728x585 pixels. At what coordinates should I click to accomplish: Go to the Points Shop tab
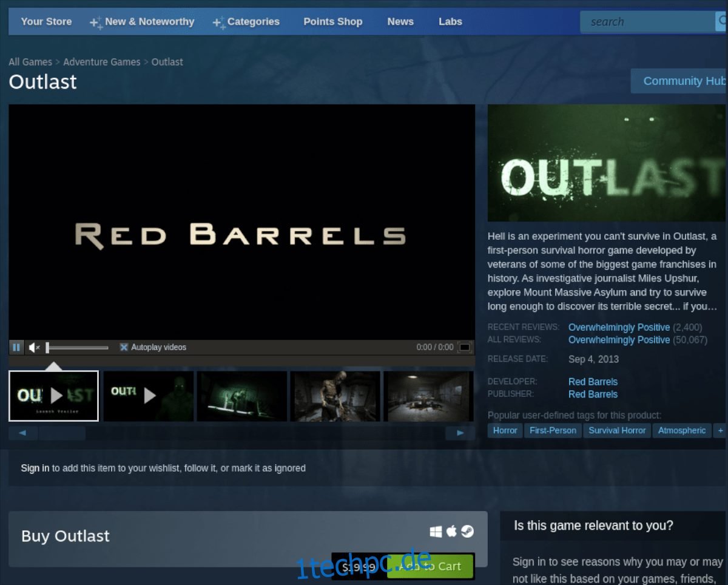click(x=333, y=21)
